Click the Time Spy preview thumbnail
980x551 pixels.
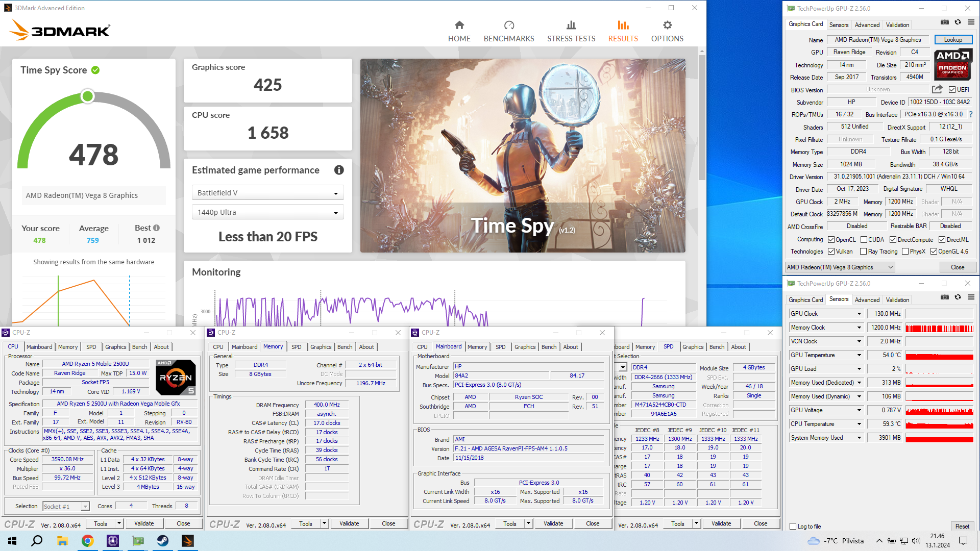click(x=523, y=156)
